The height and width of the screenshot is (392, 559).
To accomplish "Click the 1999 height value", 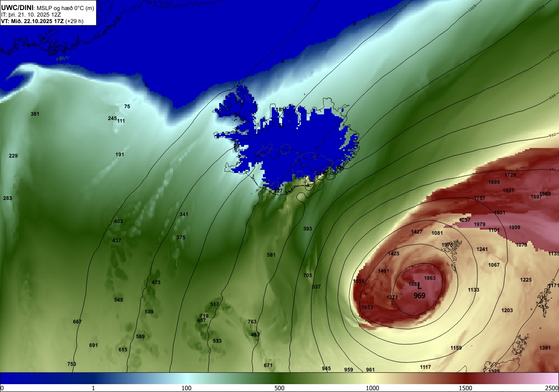I will [x=514, y=227].
